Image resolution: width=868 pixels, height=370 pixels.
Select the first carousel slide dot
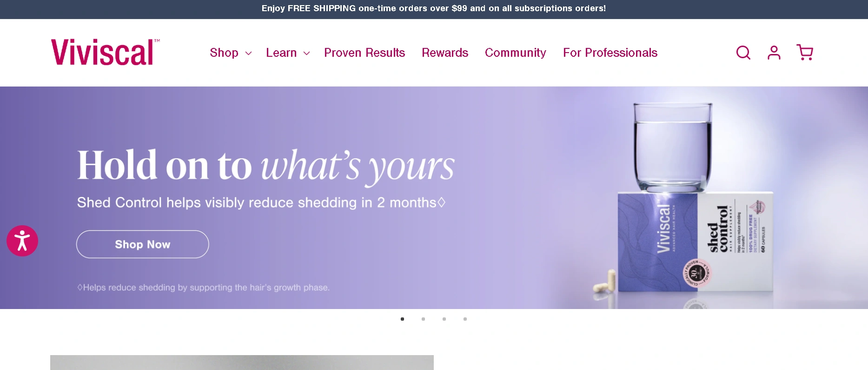[x=402, y=319]
